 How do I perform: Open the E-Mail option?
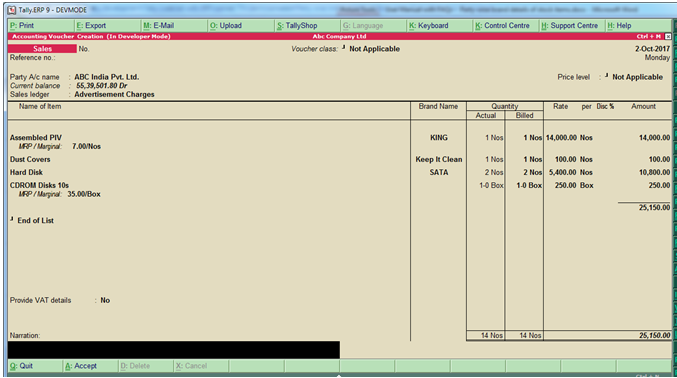point(174,25)
